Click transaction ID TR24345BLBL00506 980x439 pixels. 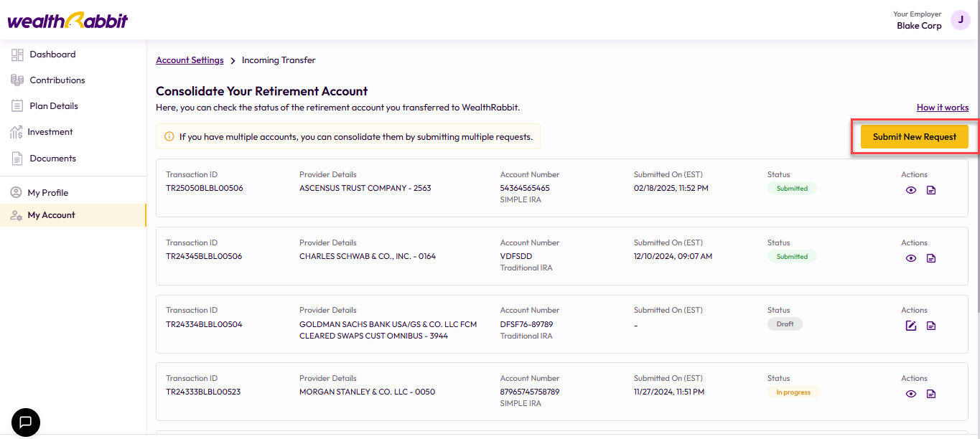click(x=204, y=257)
